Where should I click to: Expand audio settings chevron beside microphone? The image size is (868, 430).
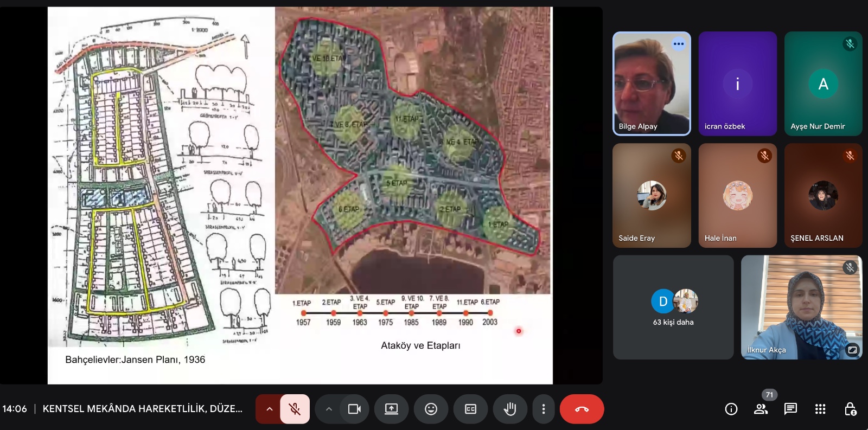pos(269,409)
